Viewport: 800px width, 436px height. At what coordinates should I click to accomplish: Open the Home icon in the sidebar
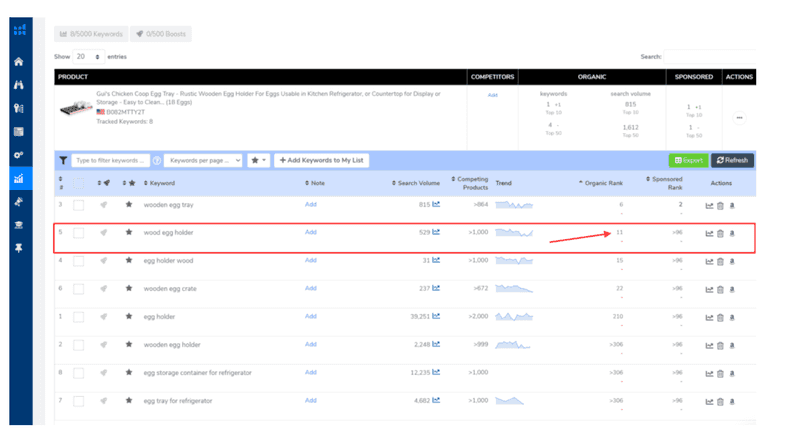pyautogui.click(x=19, y=62)
